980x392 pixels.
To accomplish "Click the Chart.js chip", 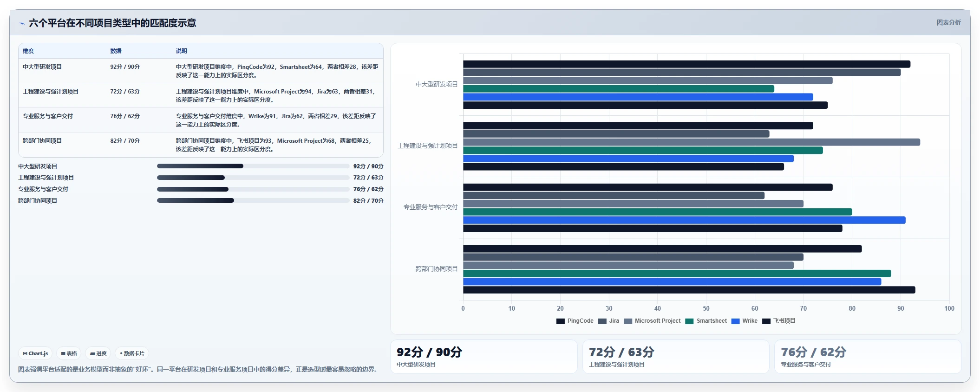I will [x=35, y=353].
